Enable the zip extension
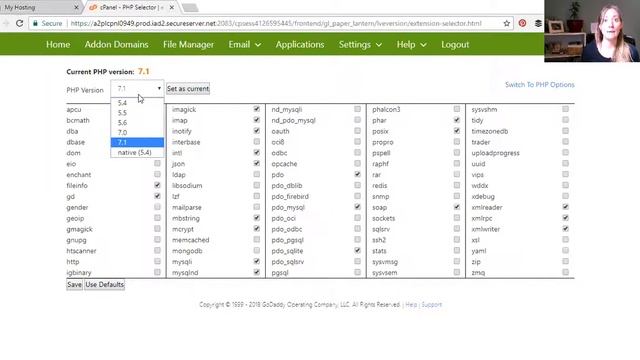This screenshot has height=360, width=640. (x=565, y=261)
